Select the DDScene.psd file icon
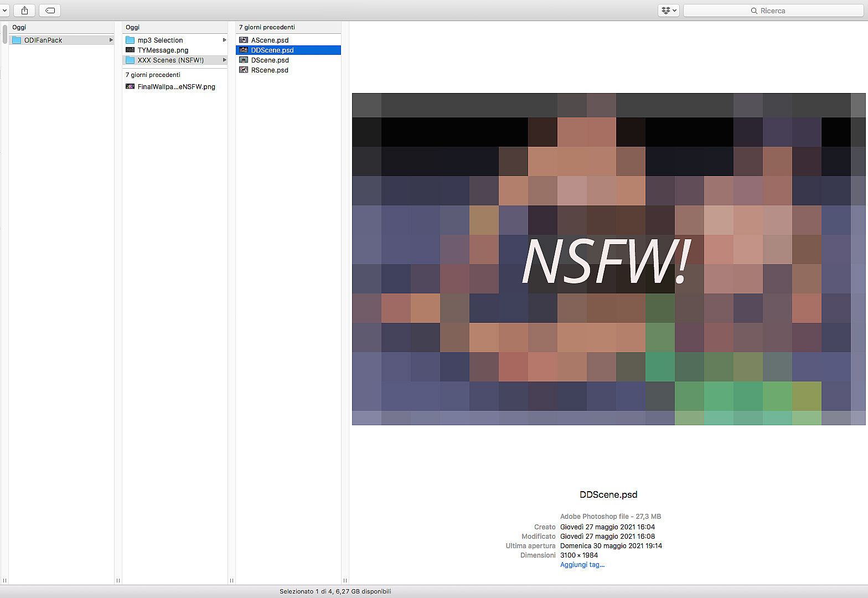This screenshot has width=868, height=598. pyautogui.click(x=244, y=50)
